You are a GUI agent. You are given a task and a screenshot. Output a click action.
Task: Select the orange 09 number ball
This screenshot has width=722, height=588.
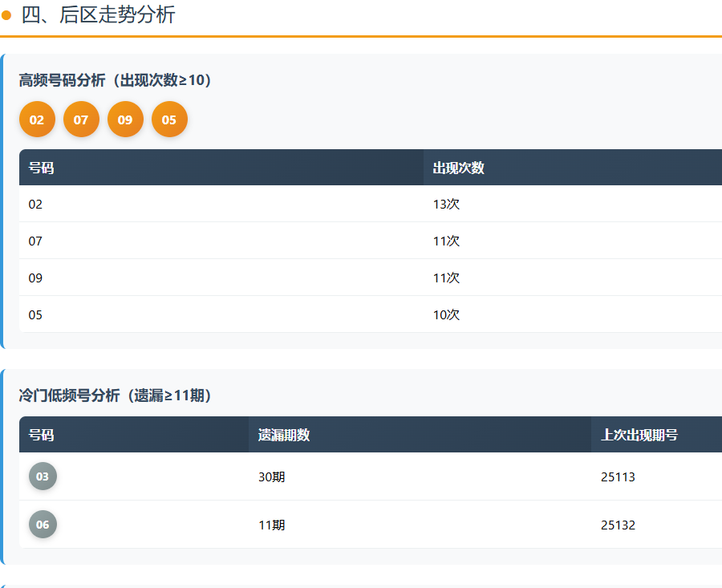(x=125, y=120)
